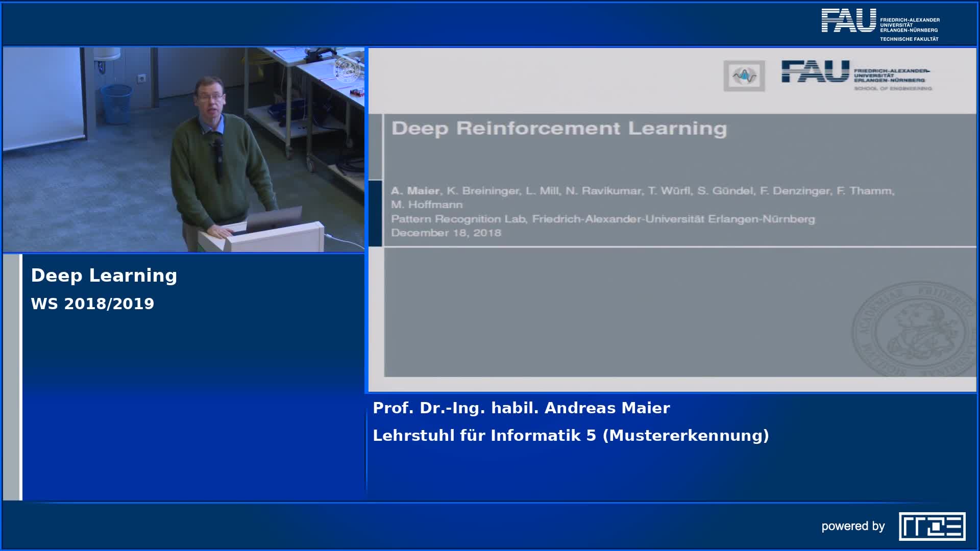Image resolution: width=980 pixels, height=551 pixels.
Task: Click the 'Deep Reinforcement Learning' slide title
Action: click(x=559, y=128)
